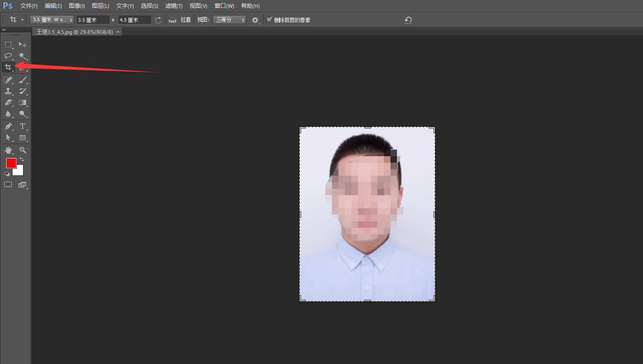Select the Lasso tool
643x364 pixels.
pyautogui.click(x=8, y=56)
